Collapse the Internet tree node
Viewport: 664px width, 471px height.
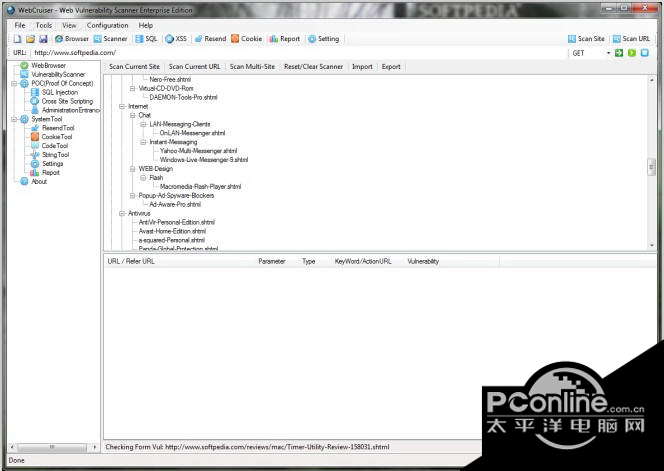point(122,106)
